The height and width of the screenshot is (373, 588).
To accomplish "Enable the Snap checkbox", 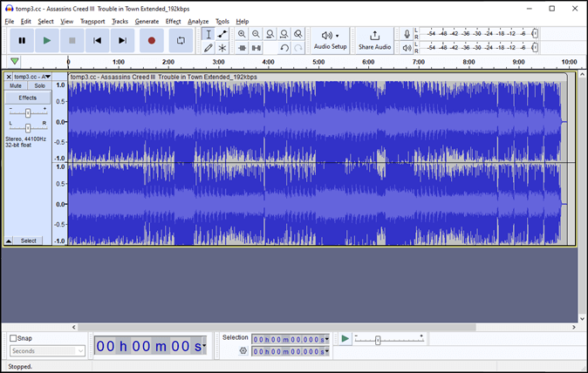I will pos(14,338).
